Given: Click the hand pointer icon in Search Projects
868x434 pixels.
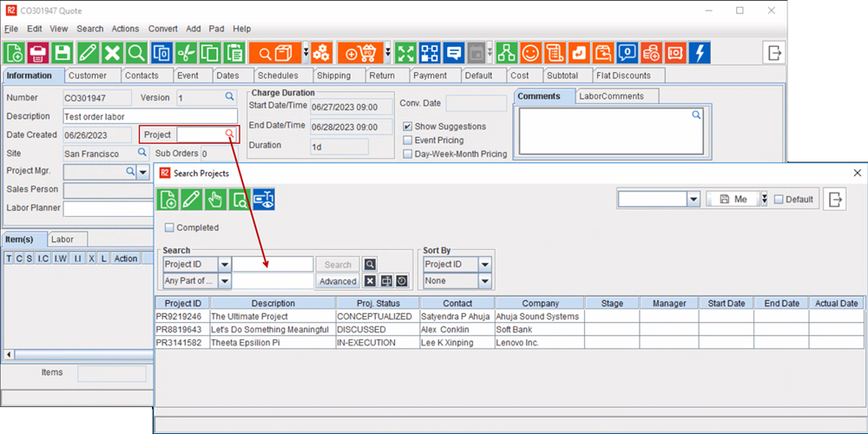Looking at the screenshot, I should (x=215, y=200).
